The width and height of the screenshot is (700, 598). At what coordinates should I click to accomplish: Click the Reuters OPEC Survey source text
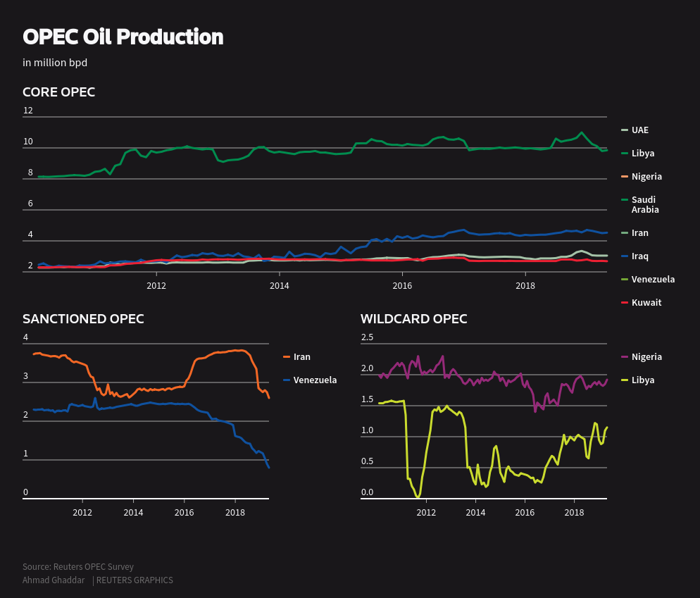point(78,567)
